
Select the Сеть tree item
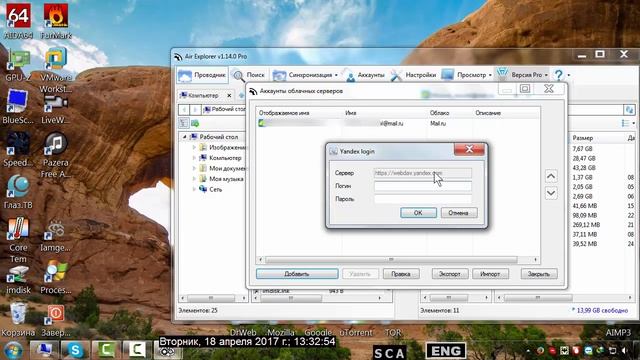(211, 189)
